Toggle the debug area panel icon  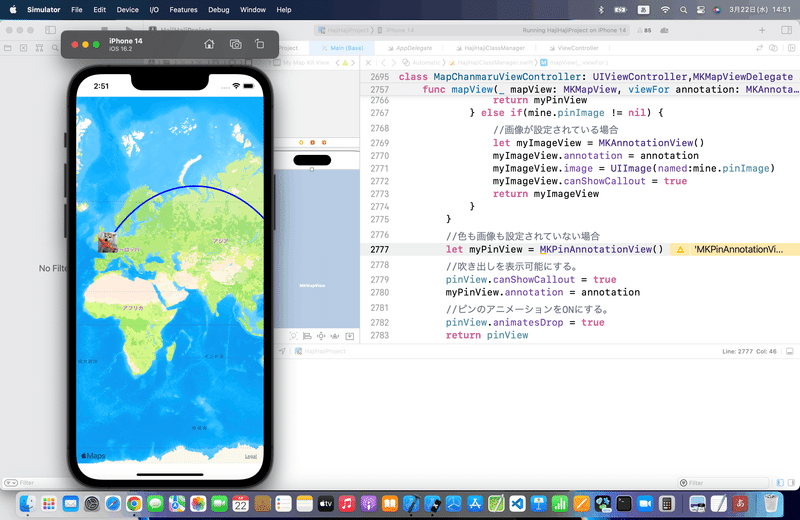pos(789,351)
